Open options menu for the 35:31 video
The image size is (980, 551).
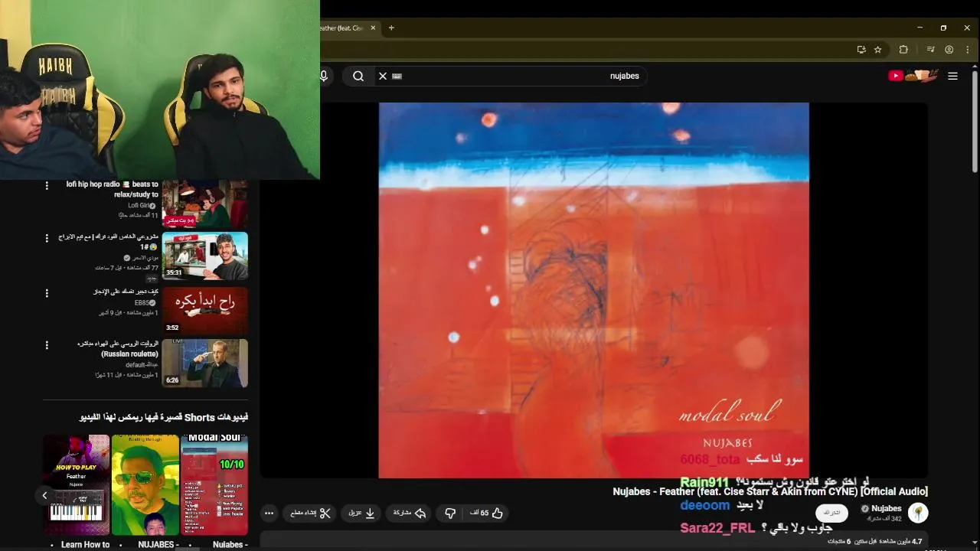47,238
